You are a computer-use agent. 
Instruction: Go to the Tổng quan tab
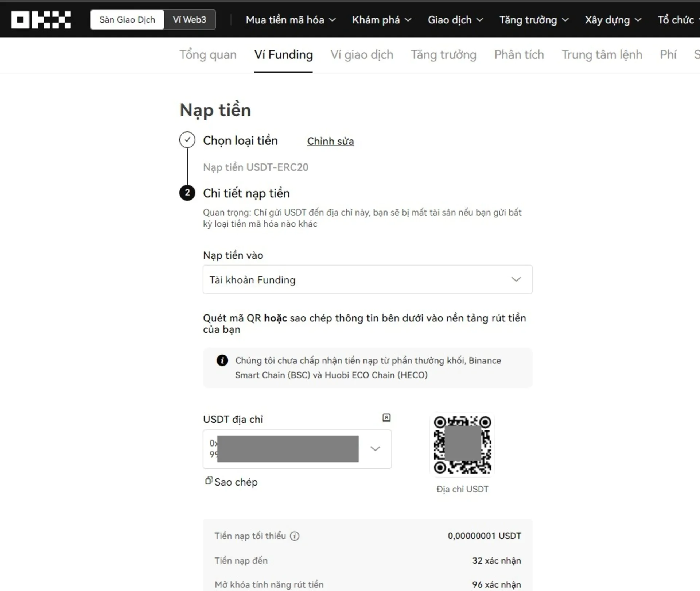click(208, 55)
